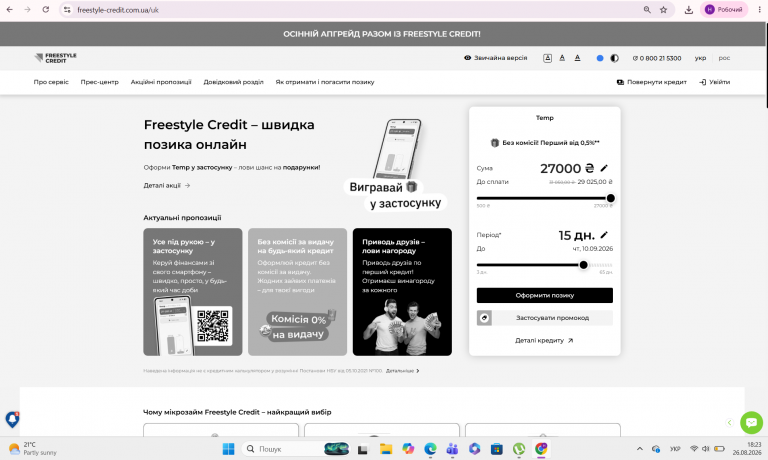
Task: Open Деталі кредиту link
Action: pos(544,340)
